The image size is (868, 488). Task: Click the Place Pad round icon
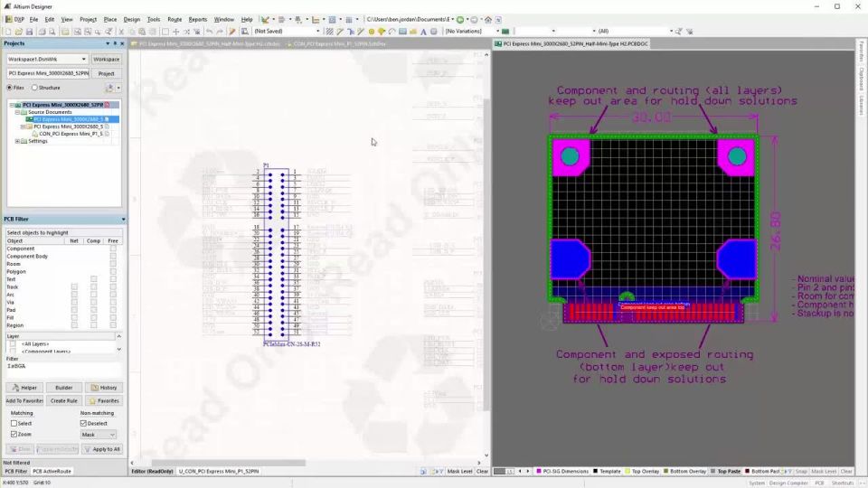click(x=372, y=32)
